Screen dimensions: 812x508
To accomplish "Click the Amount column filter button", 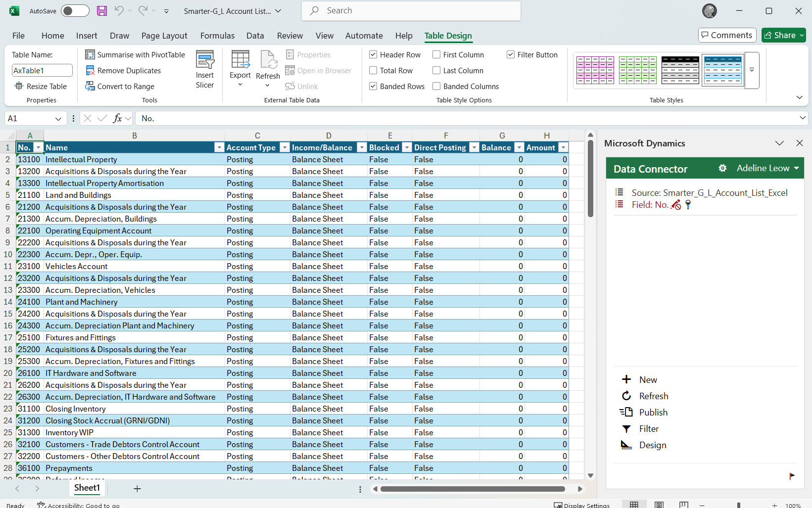I will [563, 147].
